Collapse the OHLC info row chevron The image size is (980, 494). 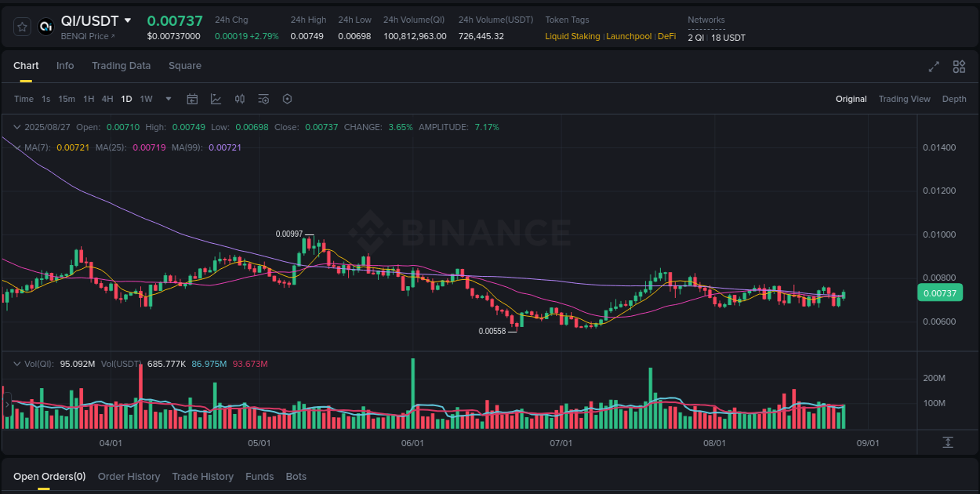(x=17, y=126)
